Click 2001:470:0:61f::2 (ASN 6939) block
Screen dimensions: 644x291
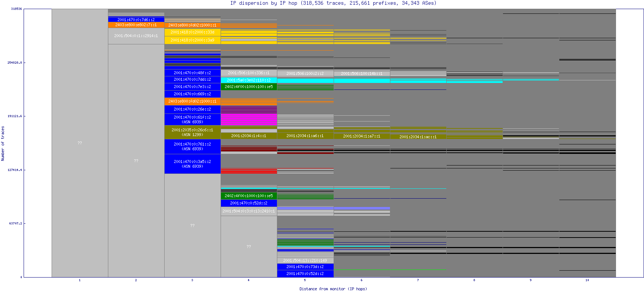coord(192,120)
